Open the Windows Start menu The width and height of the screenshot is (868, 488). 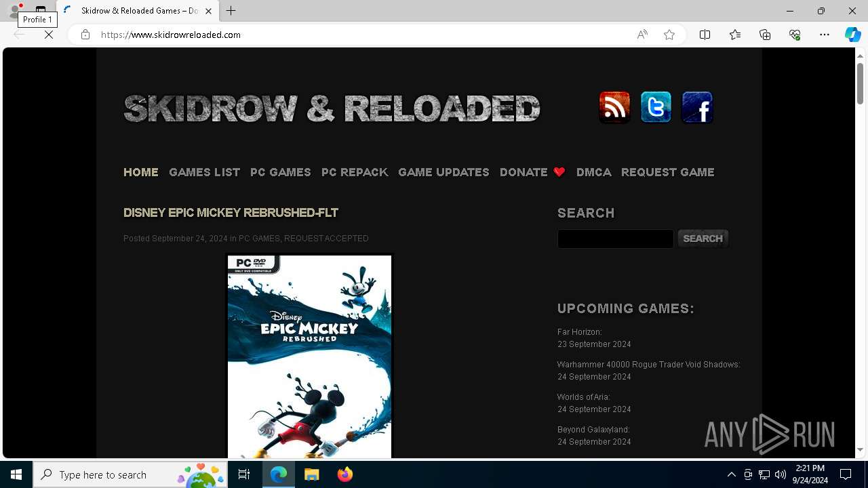16,474
